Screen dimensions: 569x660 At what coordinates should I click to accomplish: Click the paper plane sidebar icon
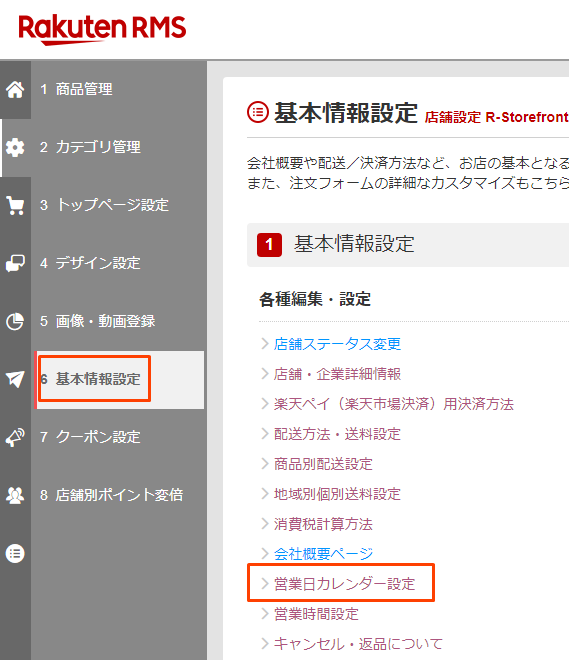tap(15, 379)
